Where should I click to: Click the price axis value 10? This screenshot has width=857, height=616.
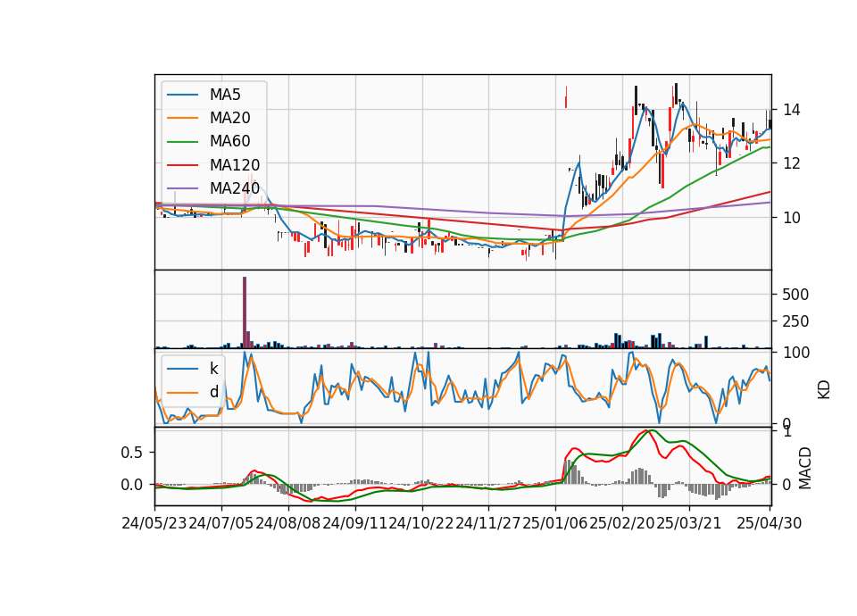pyautogui.click(x=792, y=218)
